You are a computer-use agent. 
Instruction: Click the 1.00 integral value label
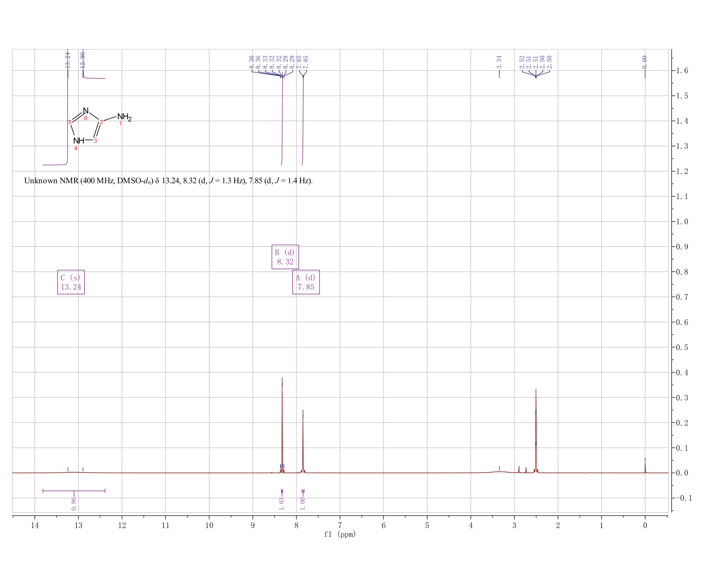point(303,503)
